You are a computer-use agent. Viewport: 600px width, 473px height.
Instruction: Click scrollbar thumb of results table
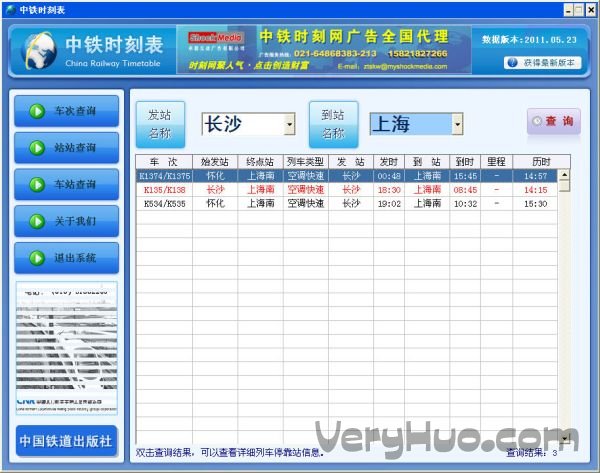pyautogui.click(x=564, y=186)
